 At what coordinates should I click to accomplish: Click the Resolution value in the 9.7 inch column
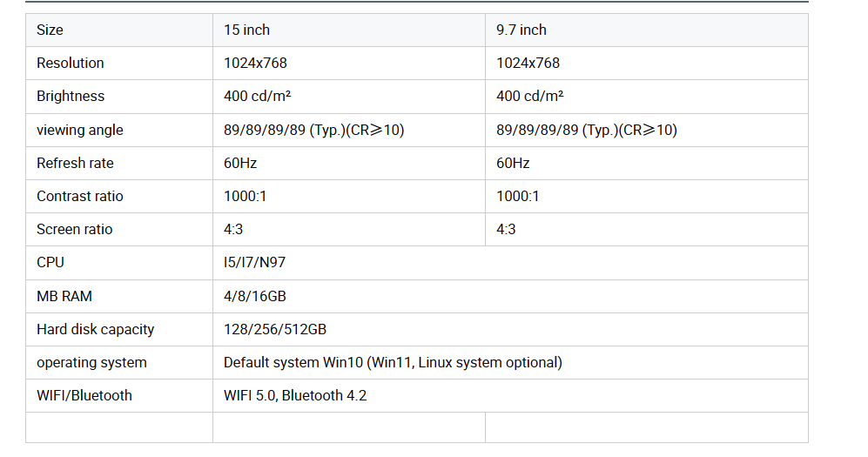[x=528, y=64]
